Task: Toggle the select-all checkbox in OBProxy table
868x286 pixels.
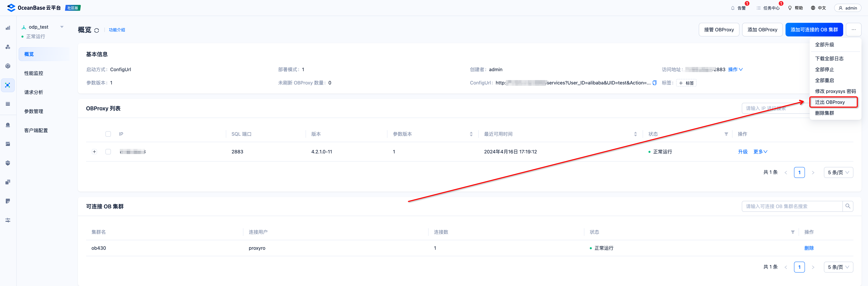Action: (x=108, y=134)
